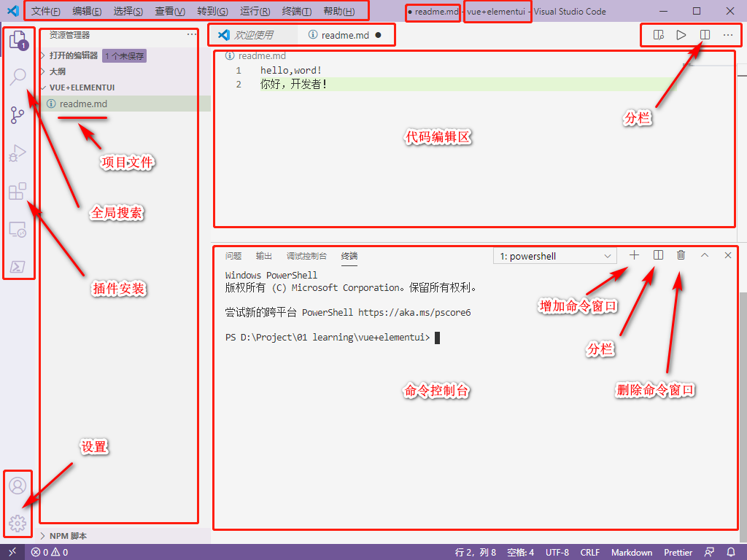Screen dimensions: 747x560
Task: Open notifications bell in status bar
Action: 731,553
